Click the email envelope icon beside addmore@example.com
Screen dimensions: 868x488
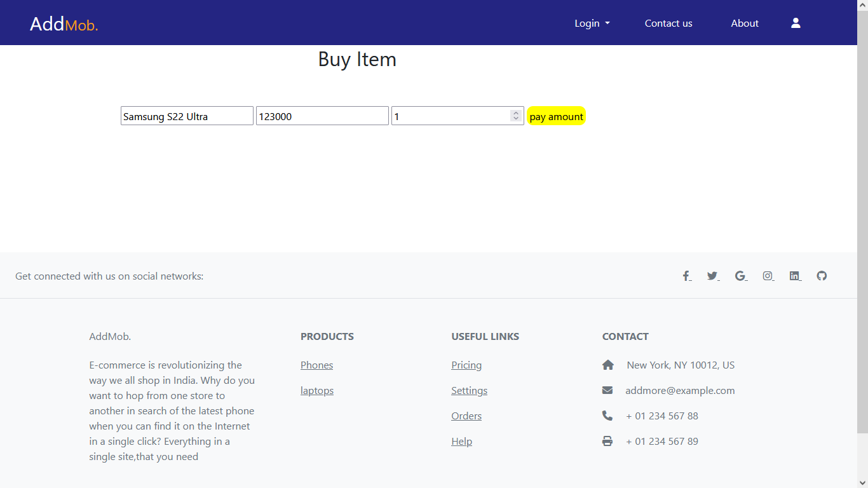tap(607, 390)
